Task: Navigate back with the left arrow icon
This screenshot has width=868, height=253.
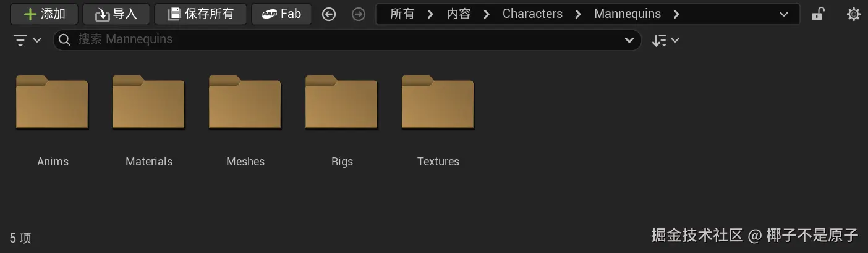Action: click(329, 14)
